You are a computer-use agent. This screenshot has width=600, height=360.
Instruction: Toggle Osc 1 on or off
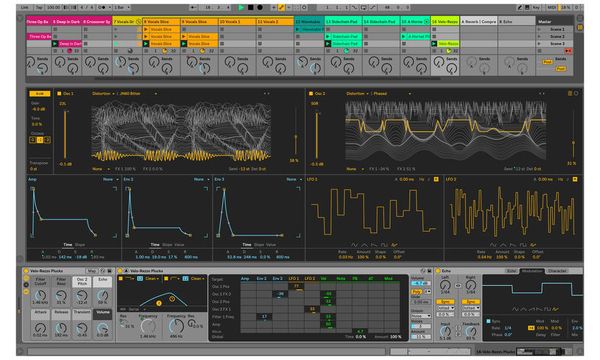click(x=59, y=93)
